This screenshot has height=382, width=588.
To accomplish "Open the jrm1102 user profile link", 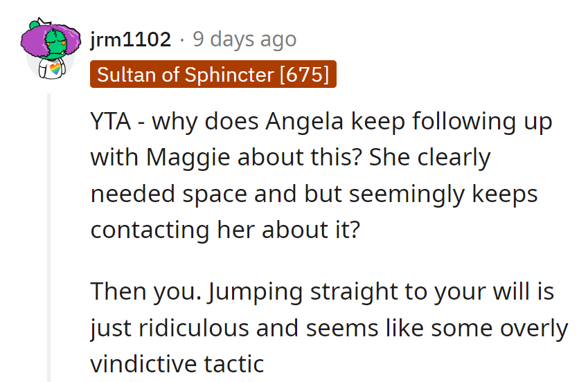I will pos(130,39).
